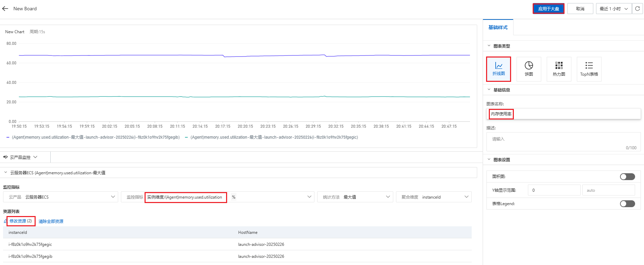Click instance ID i-f8z0k1o9hv2k75fgegib
The width and height of the screenshot is (644, 265).
pos(30,256)
